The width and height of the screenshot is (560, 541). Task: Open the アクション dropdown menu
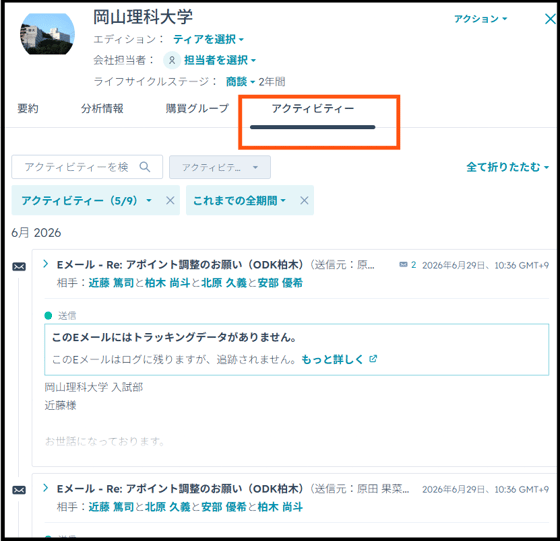pyautogui.click(x=480, y=19)
